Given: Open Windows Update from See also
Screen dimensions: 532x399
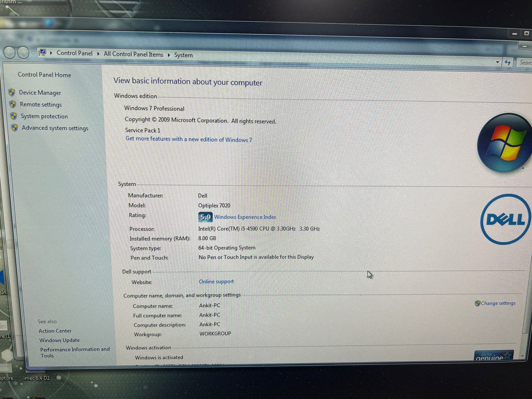Looking at the screenshot, I should pyautogui.click(x=59, y=340).
